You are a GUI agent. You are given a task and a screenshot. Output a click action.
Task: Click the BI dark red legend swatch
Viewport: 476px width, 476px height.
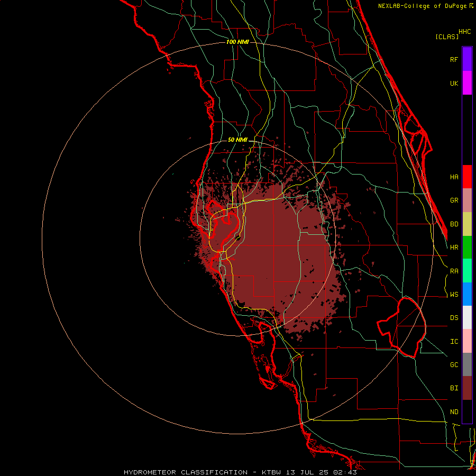467,388
